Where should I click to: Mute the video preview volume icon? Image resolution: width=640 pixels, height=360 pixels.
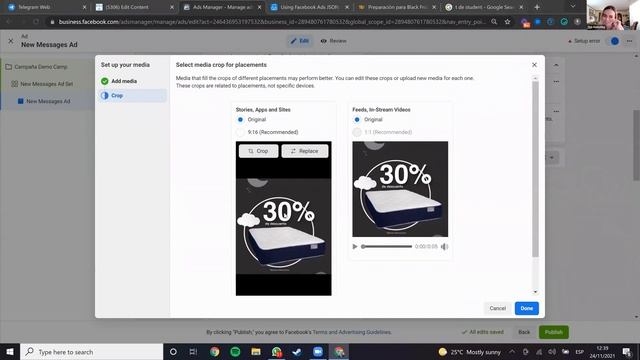pos(444,247)
